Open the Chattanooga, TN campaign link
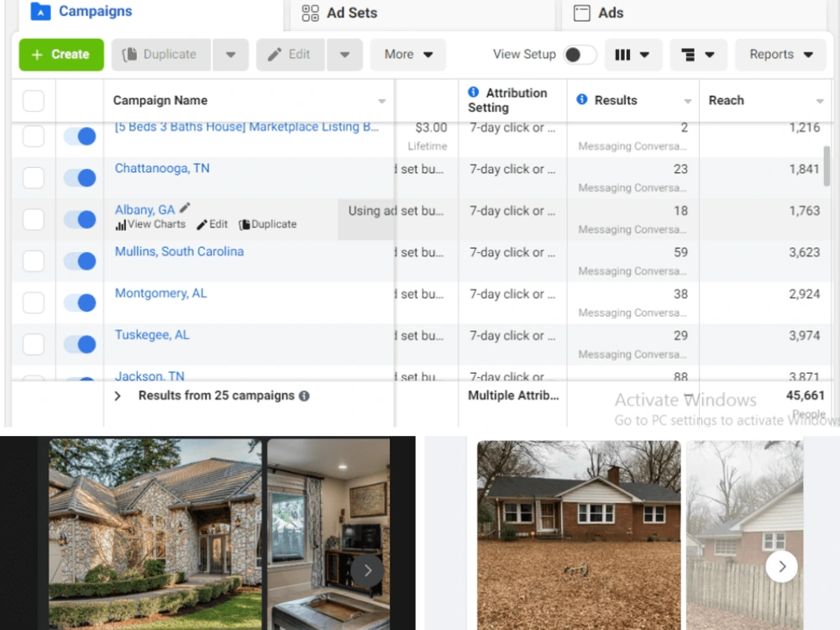This screenshot has width=840, height=630. (162, 168)
